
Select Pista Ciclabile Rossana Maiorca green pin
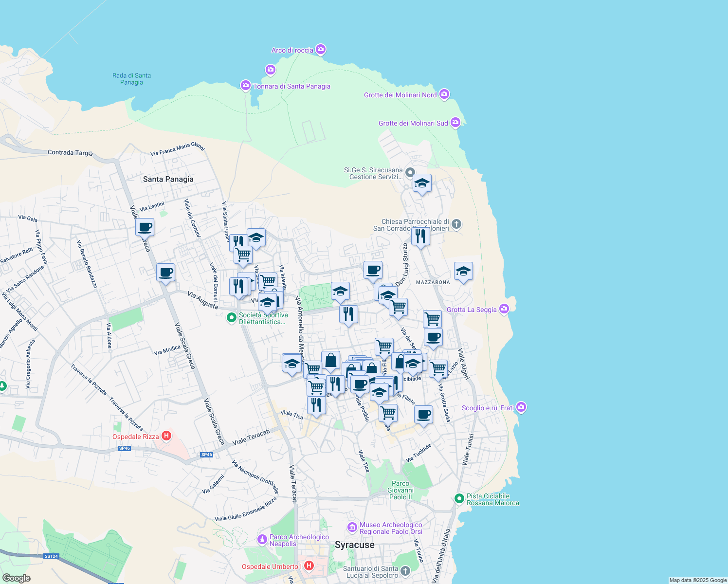pyautogui.click(x=459, y=499)
